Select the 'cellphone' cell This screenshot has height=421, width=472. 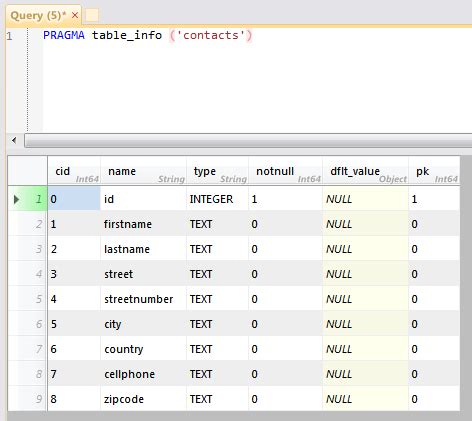143,374
